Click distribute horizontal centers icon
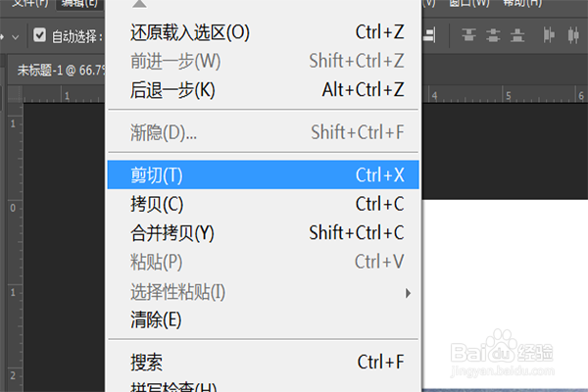 [573, 35]
